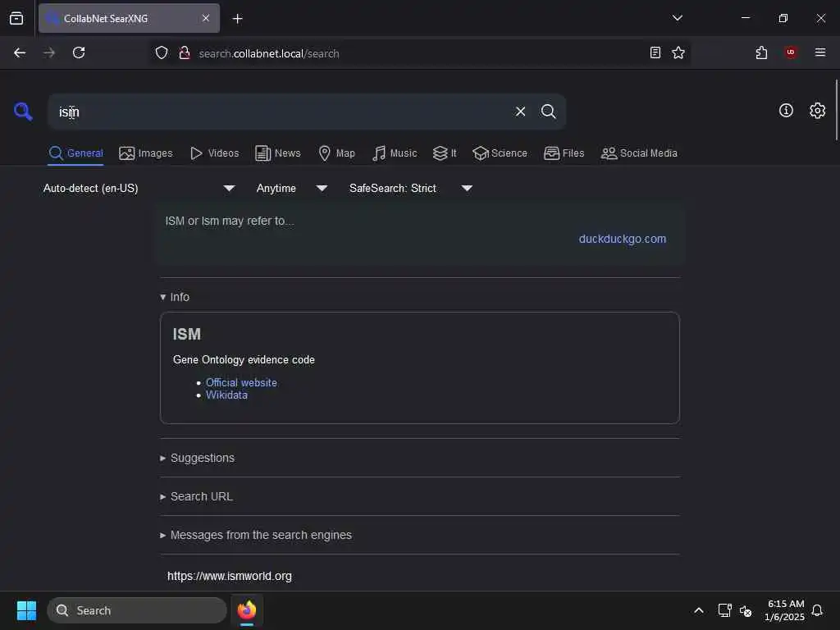Open uBlock Origin extension icon
The height and width of the screenshot is (630, 840).
[791, 52]
